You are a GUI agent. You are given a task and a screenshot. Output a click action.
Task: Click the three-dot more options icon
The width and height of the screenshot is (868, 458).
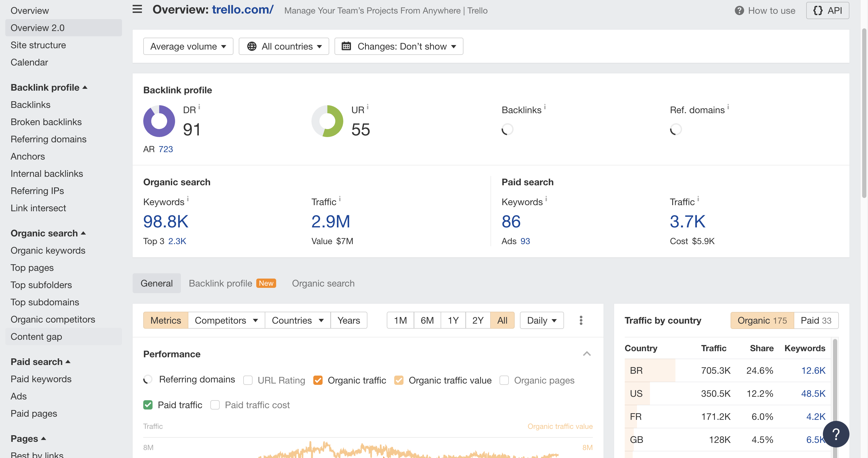581,320
